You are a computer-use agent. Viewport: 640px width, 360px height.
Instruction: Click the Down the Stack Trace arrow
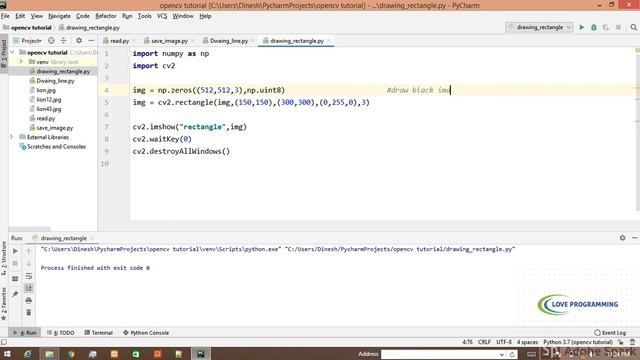pos(29,263)
